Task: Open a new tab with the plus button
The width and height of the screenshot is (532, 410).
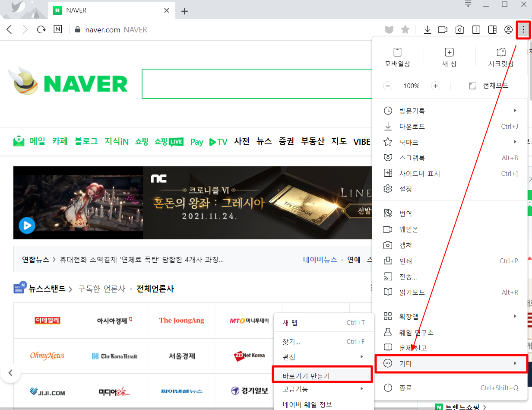Action: [x=184, y=11]
